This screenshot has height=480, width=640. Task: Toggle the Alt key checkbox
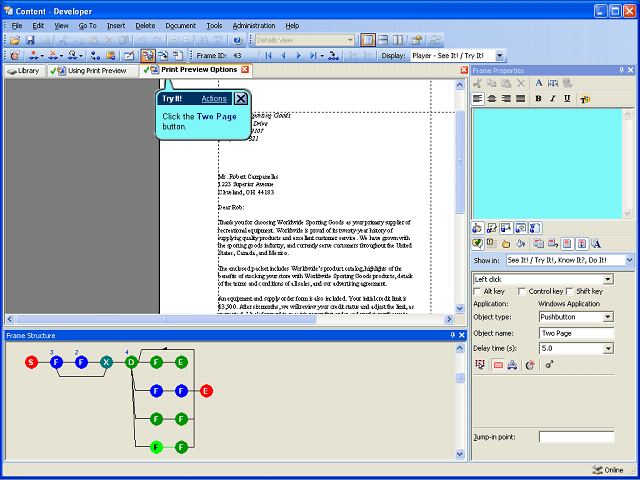[x=477, y=291]
